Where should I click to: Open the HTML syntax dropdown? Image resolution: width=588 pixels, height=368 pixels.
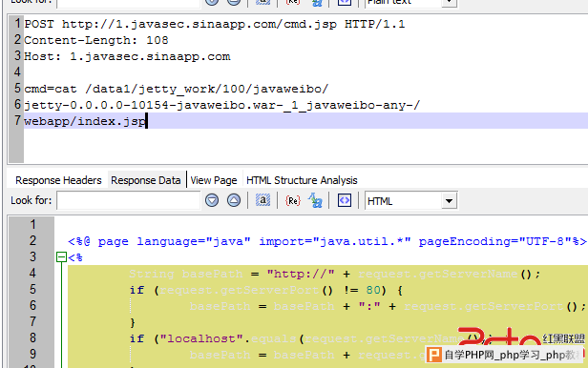(449, 201)
